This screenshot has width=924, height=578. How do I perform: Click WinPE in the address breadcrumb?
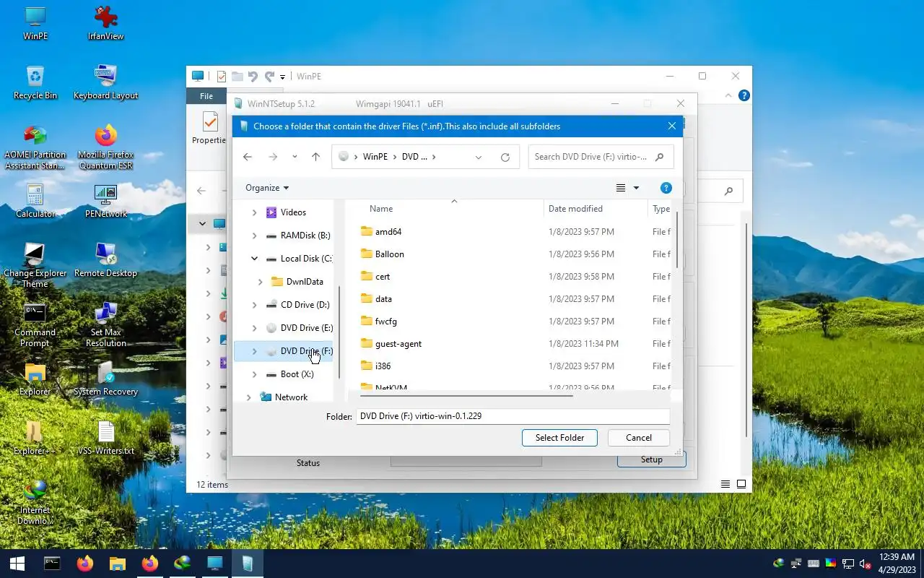click(x=375, y=157)
